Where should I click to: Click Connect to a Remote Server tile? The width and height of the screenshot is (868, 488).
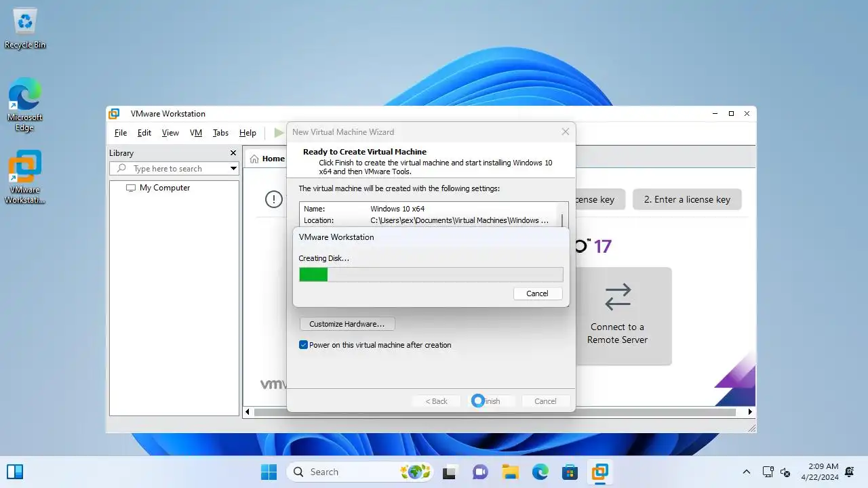[618, 316]
